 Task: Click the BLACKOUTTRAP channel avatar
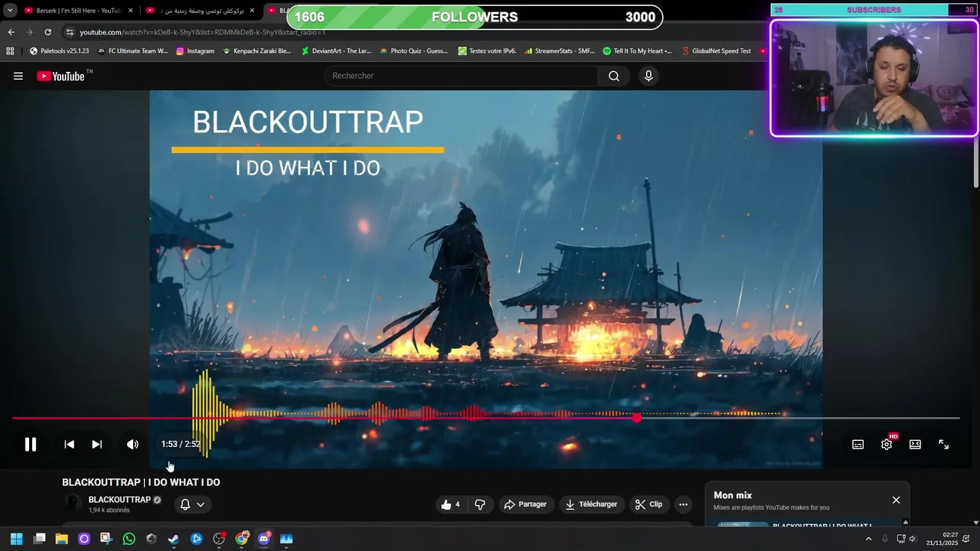click(x=73, y=504)
